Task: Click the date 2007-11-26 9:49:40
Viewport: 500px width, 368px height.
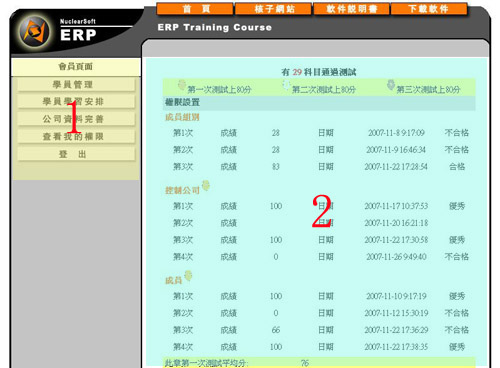Action: coord(396,257)
